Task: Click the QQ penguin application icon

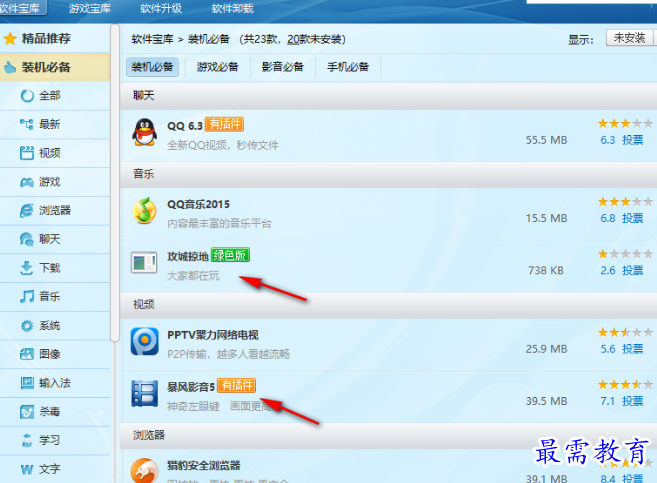Action: [145, 132]
